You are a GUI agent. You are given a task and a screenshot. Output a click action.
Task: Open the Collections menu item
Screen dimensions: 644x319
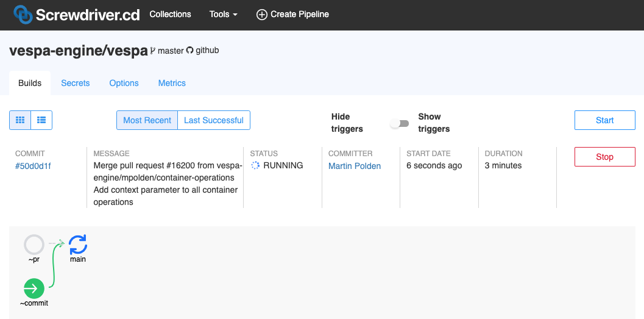[170, 15]
